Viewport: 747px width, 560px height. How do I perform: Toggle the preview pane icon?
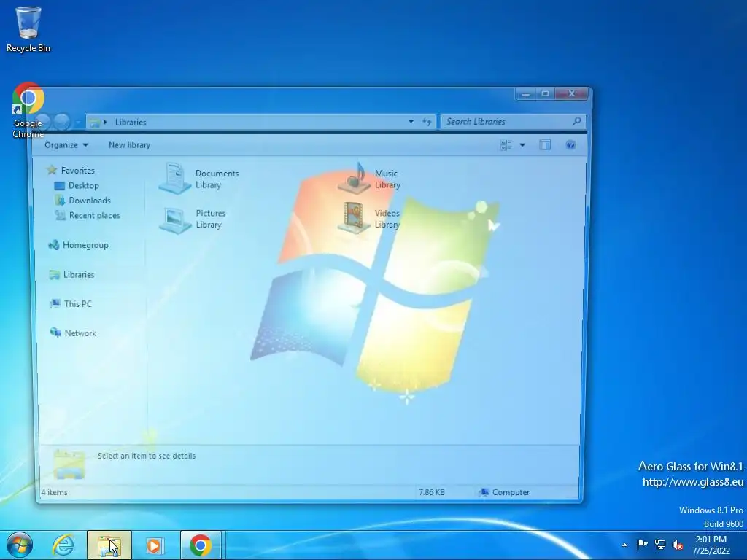coord(545,145)
